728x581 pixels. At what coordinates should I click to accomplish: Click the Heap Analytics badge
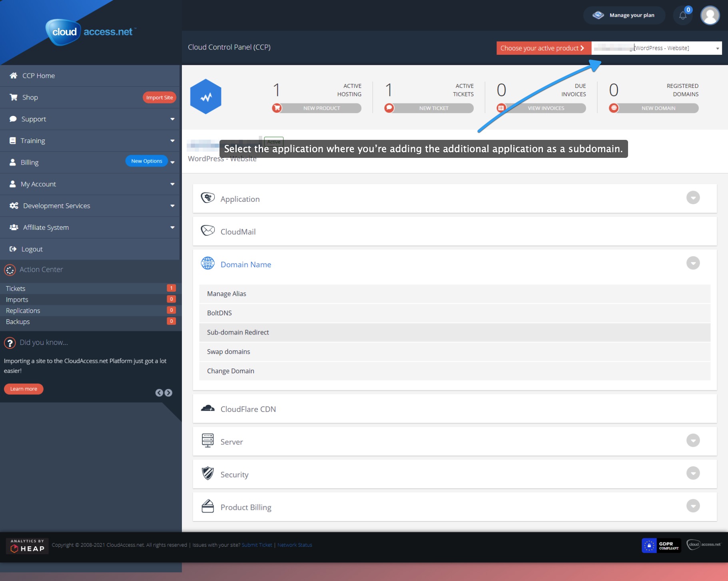(27, 546)
